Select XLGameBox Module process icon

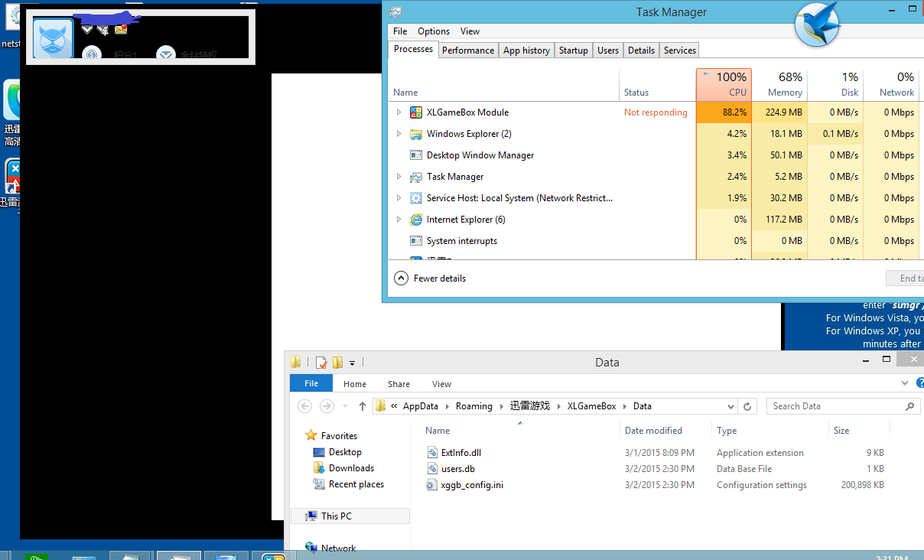pyautogui.click(x=416, y=112)
